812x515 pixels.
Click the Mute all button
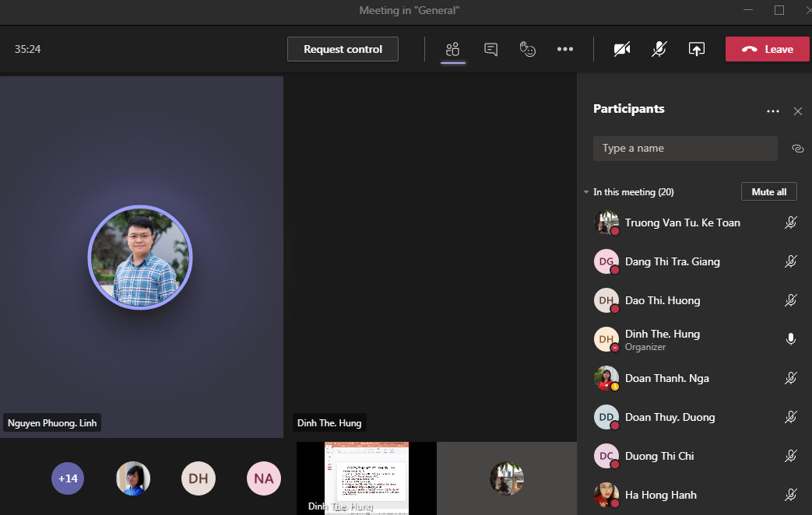pos(768,192)
